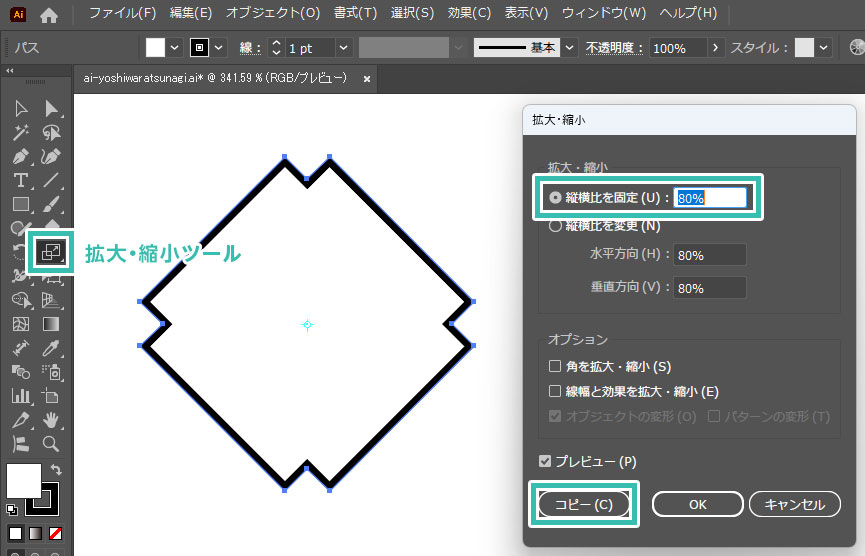Toggle 線幅と効果を拡大・縮小 checkbox
The height and width of the screenshot is (556, 865).
coord(556,392)
